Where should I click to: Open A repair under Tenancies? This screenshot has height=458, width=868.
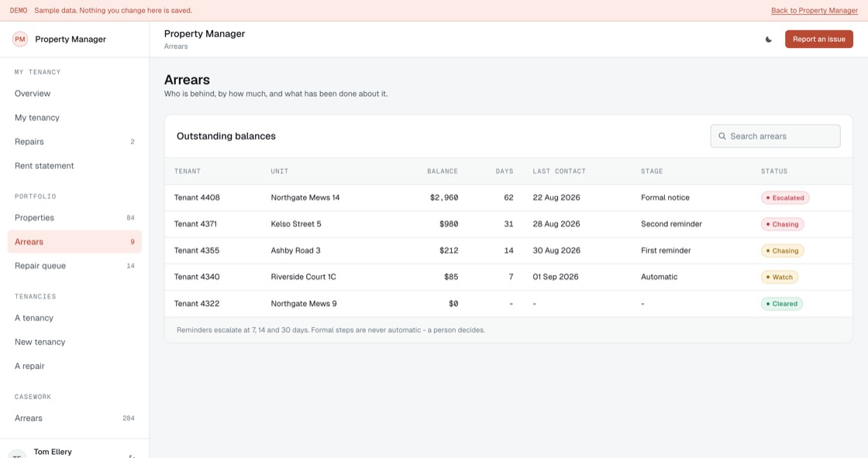coord(74,366)
